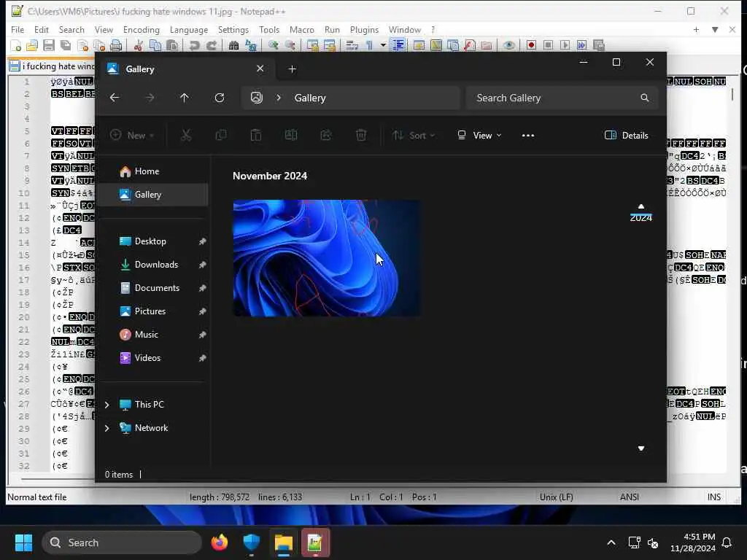Click Playback macro icon in Notepad++
Screen dimensions: 747x560
click(565, 45)
